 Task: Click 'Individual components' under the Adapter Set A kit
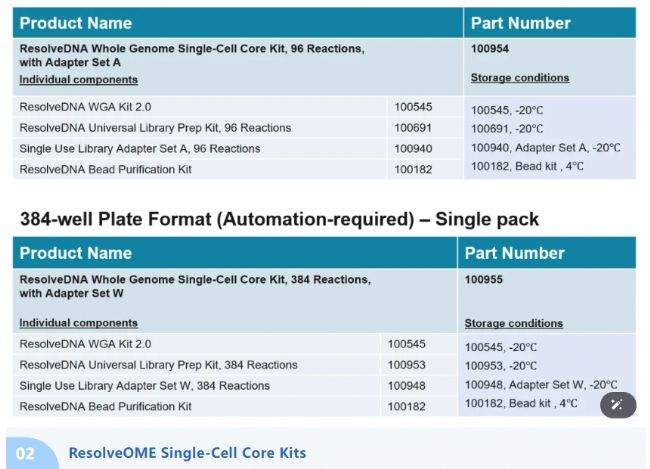coord(78,79)
